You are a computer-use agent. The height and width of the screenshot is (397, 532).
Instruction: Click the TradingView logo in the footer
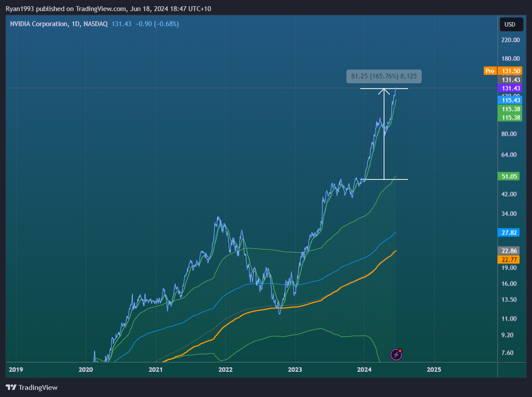32,387
